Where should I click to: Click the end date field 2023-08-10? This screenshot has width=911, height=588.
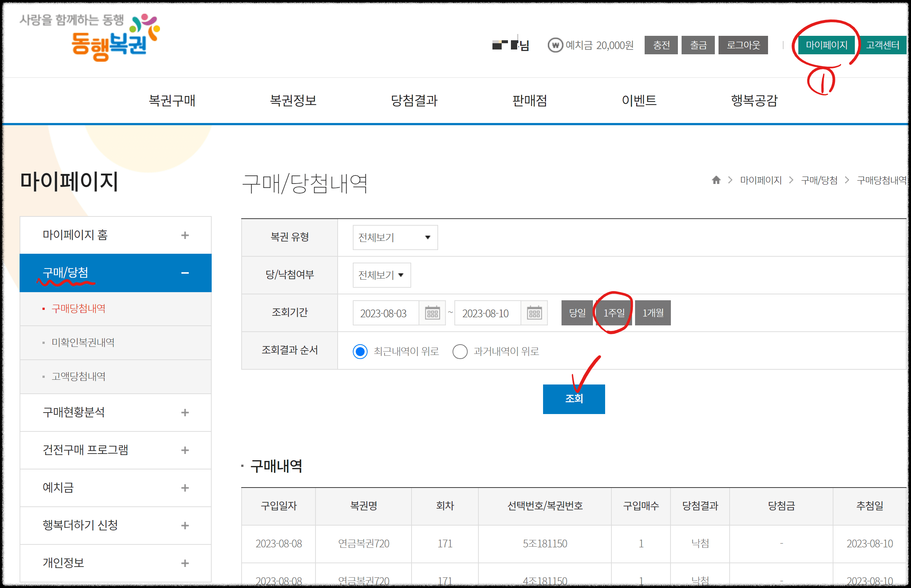click(x=488, y=313)
